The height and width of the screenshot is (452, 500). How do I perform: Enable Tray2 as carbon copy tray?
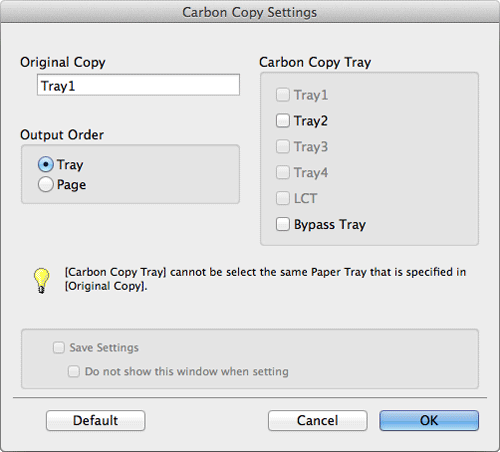[283, 121]
